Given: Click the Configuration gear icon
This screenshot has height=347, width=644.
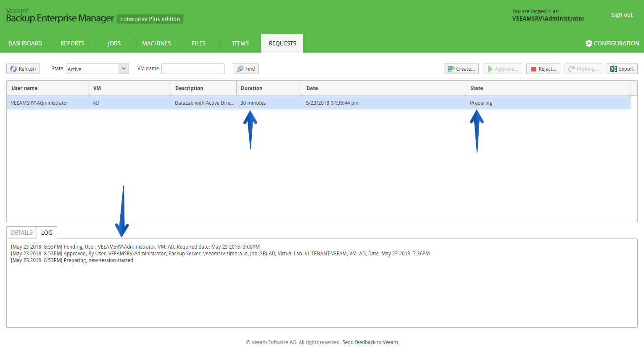Looking at the screenshot, I should point(589,43).
